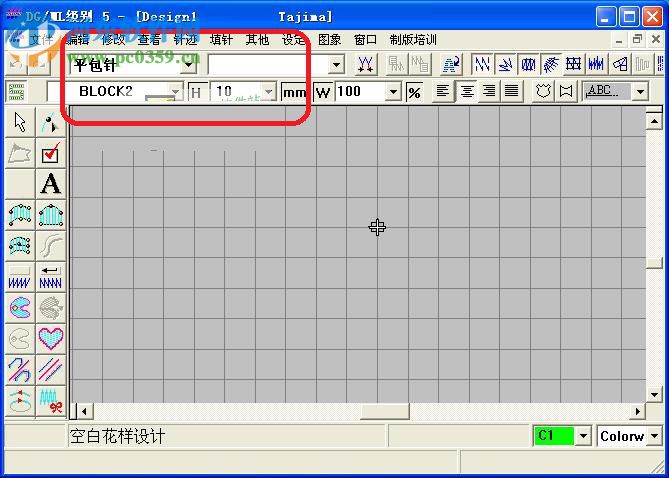Click the horizontal scrollbar thumb
The height and width of the screenshot is (478, 669).
[x=385, y=412]
